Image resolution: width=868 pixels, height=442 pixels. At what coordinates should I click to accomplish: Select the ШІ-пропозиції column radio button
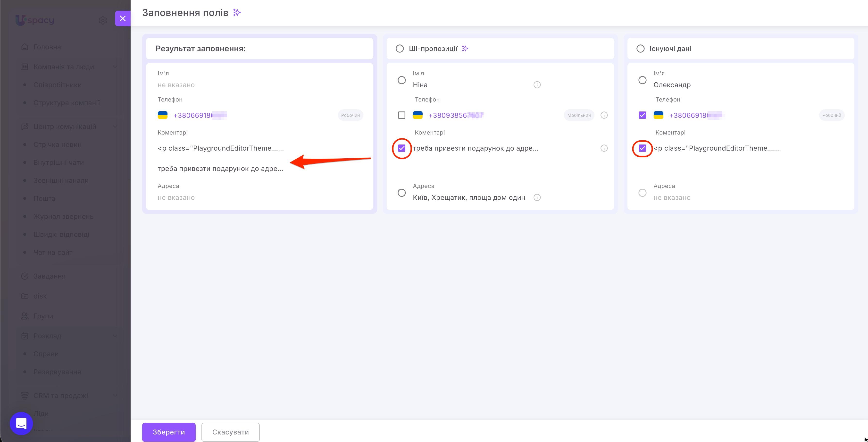(x=400, y=49)
